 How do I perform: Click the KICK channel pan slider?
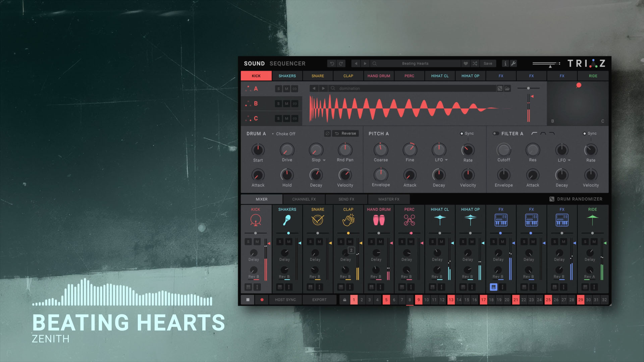[256, 233]
